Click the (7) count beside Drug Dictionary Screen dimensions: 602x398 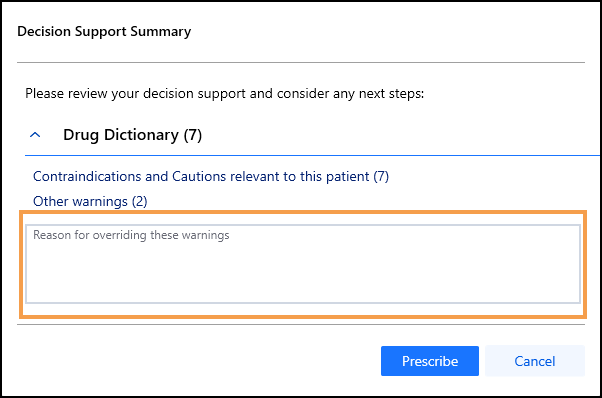coord(192,135)
